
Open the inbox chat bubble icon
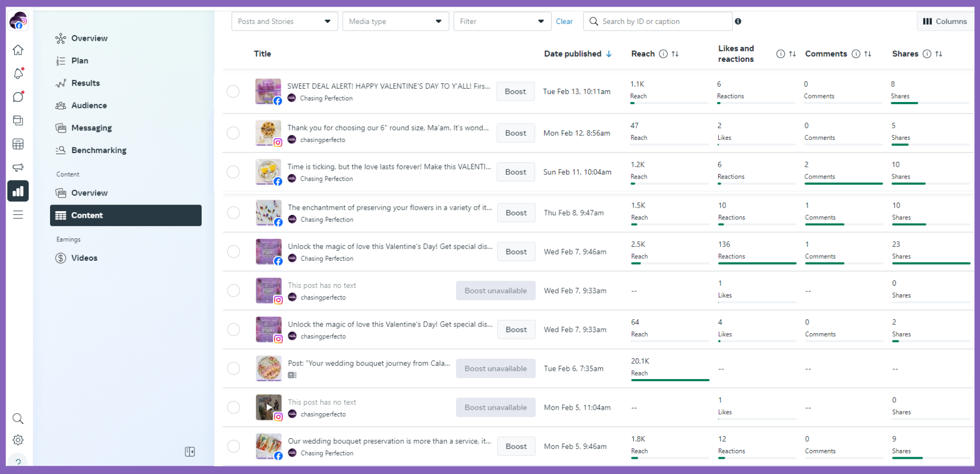[18, 97]
